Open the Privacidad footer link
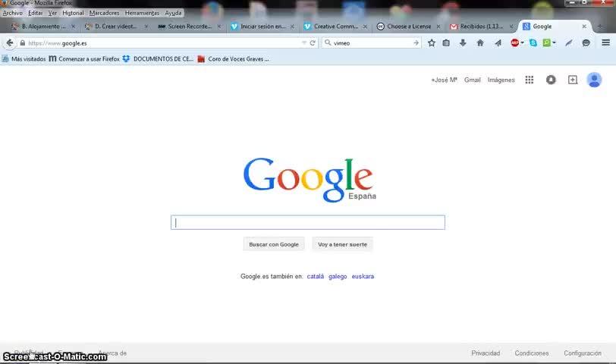 coord(486,353)
